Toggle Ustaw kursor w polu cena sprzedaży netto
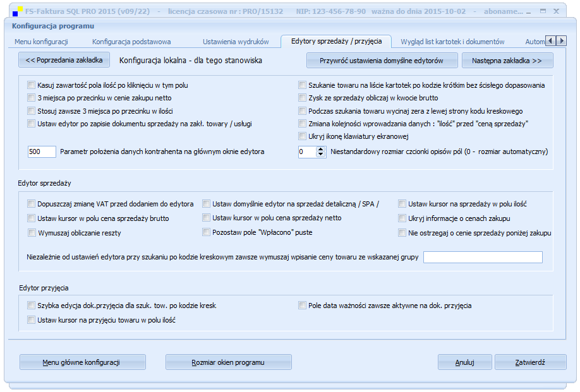 pos(206,218)
